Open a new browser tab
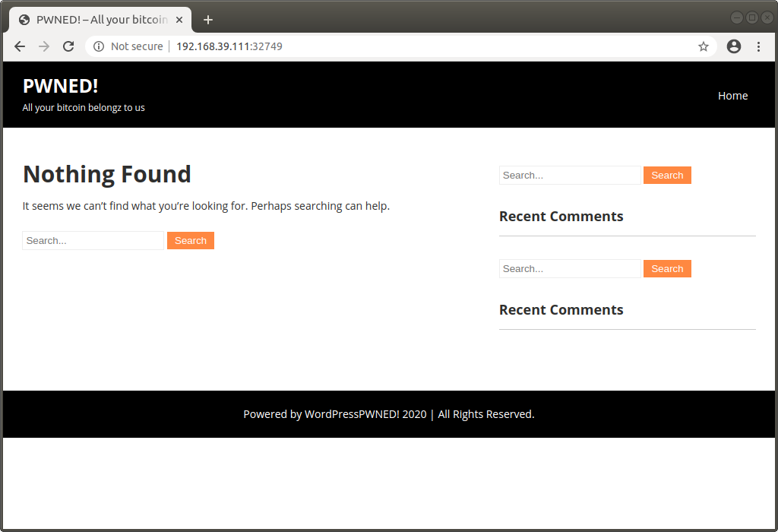 click(x=208, y=19)
